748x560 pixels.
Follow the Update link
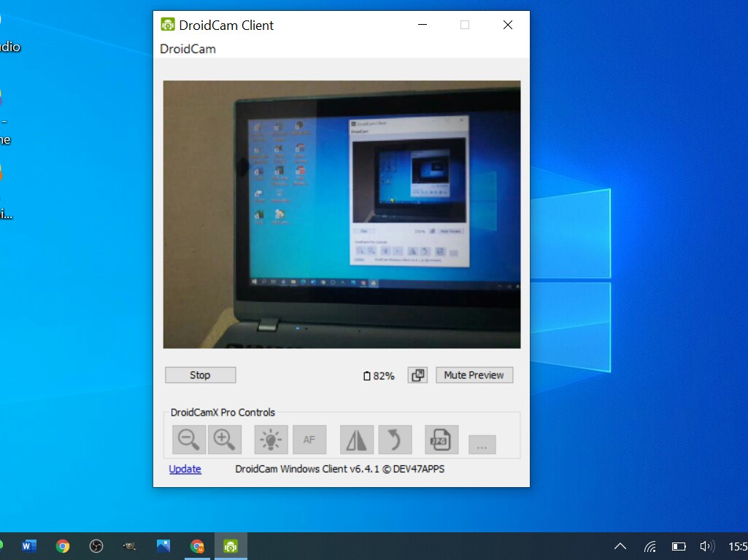[x=185, y=469]
